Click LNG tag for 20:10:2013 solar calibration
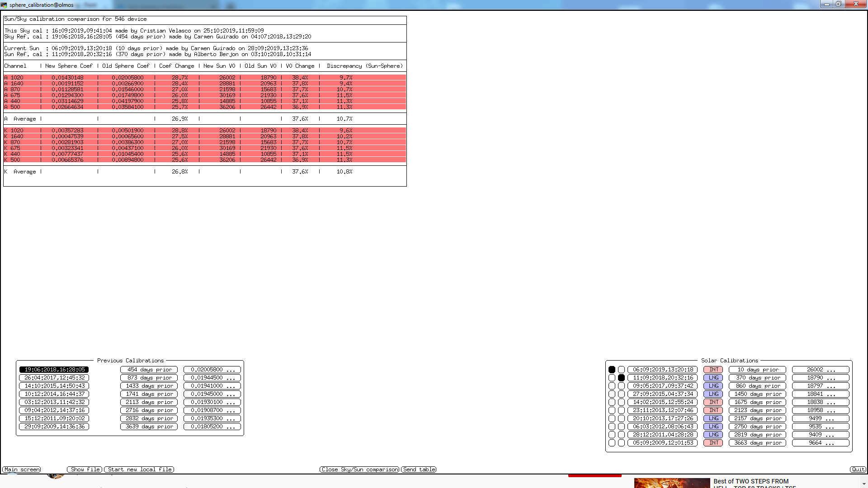The height and width of the screenshot is (488, 868). click(713, 418)
